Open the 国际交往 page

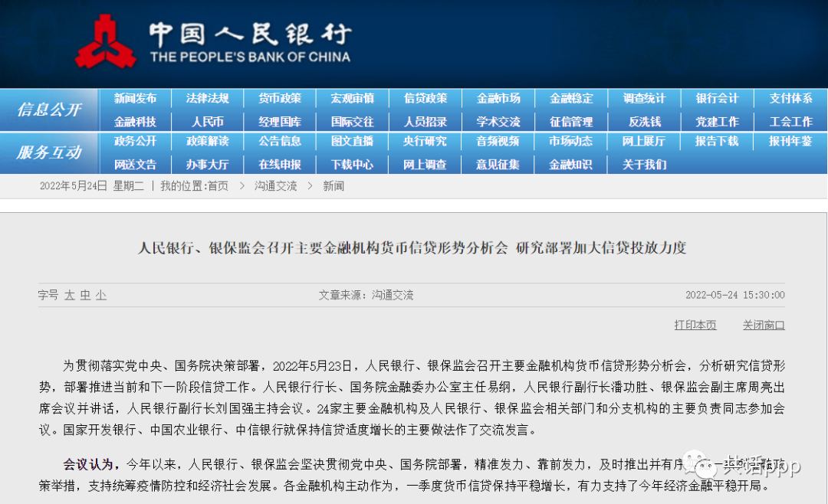352,122
